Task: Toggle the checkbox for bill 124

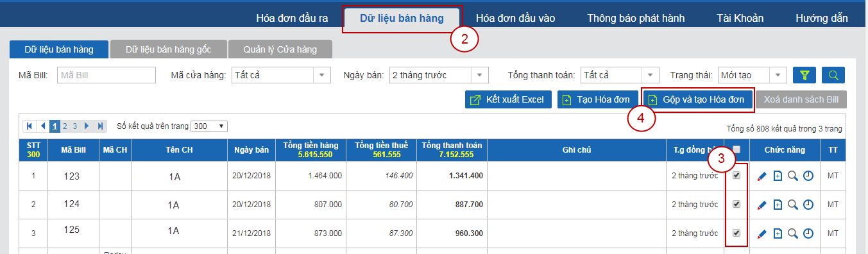Action: (736, 204)
